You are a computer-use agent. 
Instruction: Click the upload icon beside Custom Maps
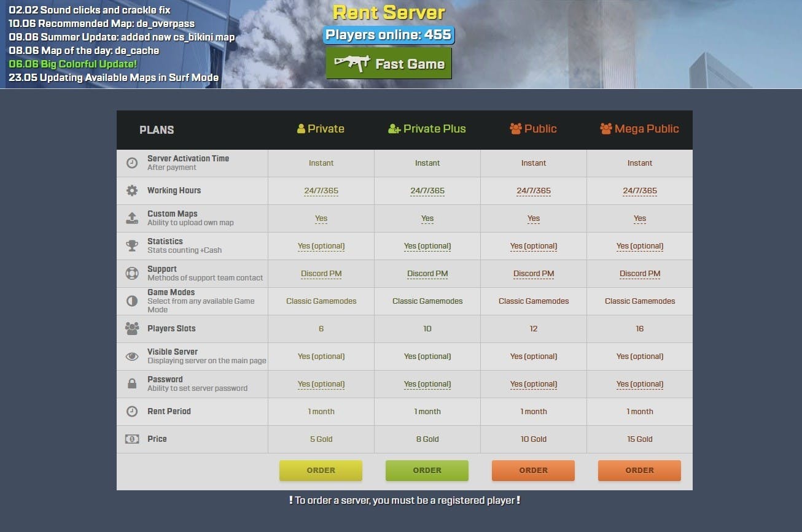point(132,218)
